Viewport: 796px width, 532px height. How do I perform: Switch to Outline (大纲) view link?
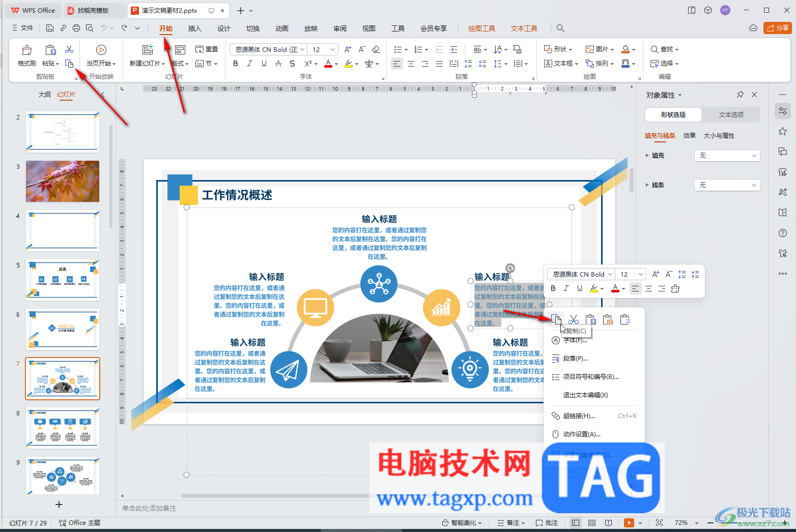45,95
